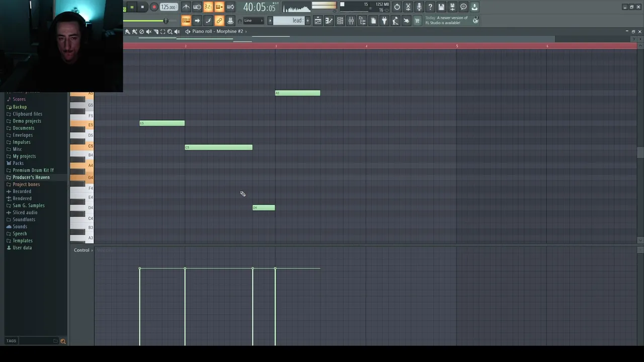This screenshot has width=644, height=362.
Task: Toggle the 3-2-1 recording countdown
Action: click(208, 7)
